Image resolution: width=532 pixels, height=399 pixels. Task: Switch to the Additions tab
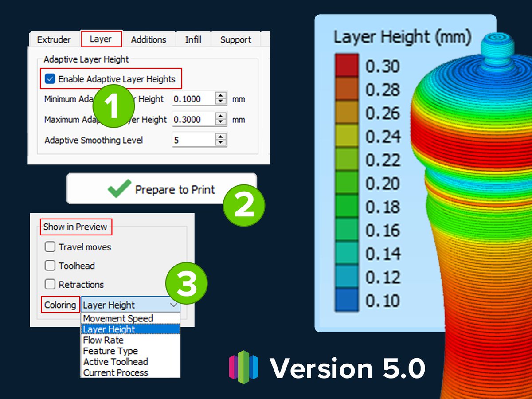pyautogui.click(x=149, y=39)
